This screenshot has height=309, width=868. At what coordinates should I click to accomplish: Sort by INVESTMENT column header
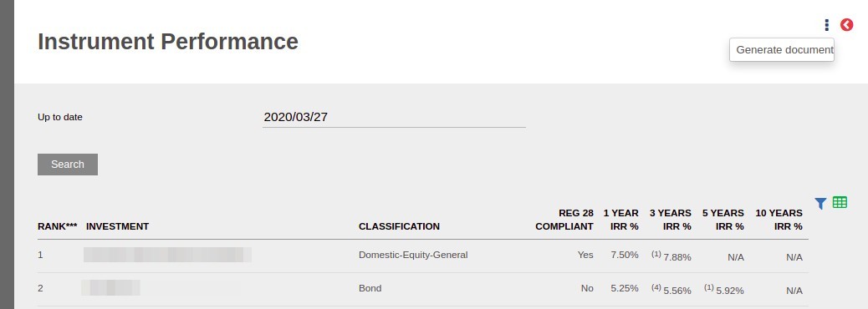(117, 226)
